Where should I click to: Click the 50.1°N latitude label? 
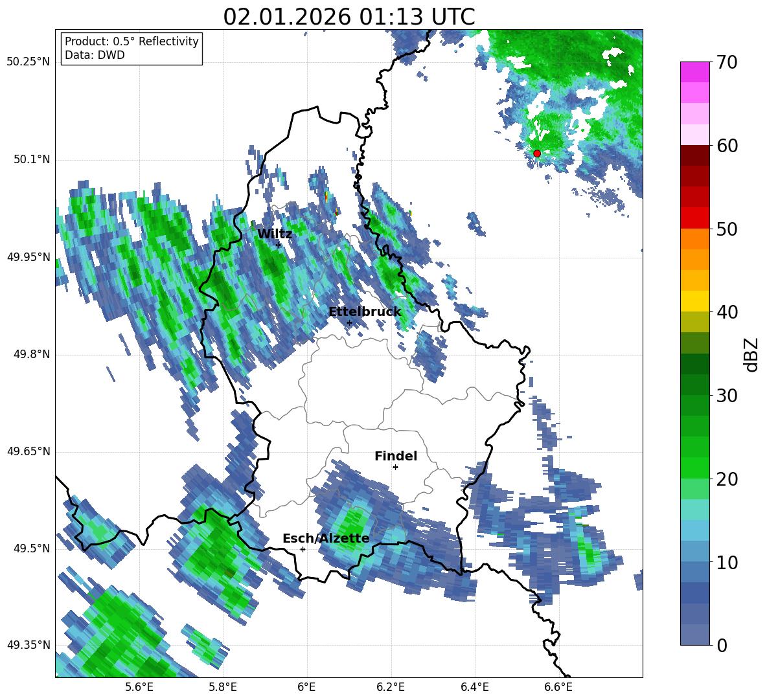(32, 160)
